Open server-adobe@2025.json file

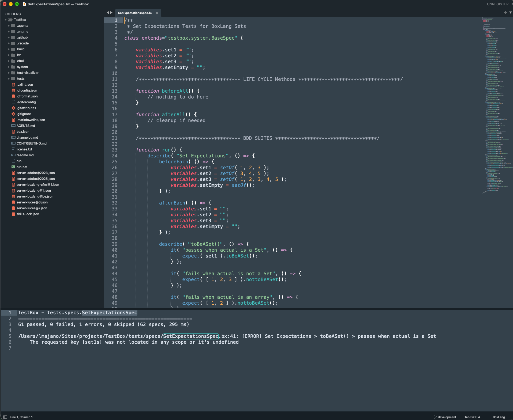[x=36, y=179]
